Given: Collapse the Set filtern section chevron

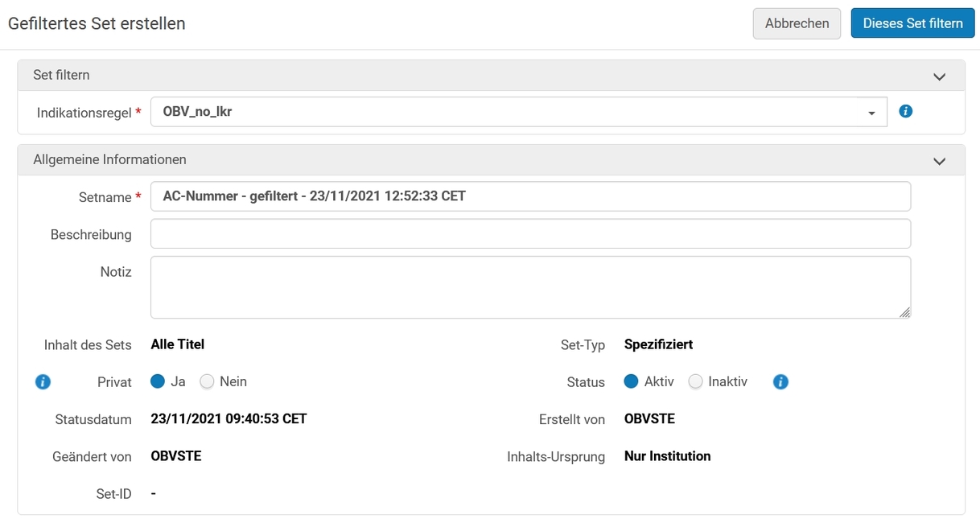Looking at the screenshot, I should pyautogui.click(x=939, y=76).
